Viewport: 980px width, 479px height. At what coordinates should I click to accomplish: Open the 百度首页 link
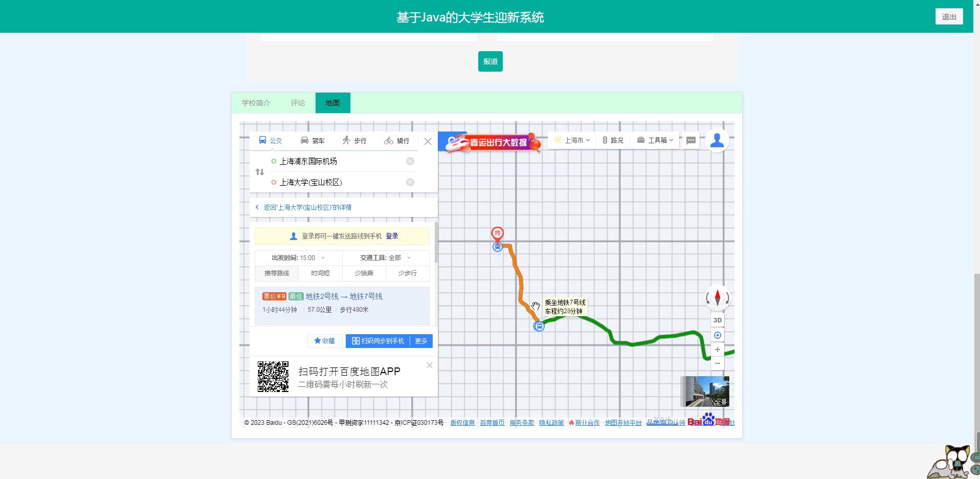[493, 423]
